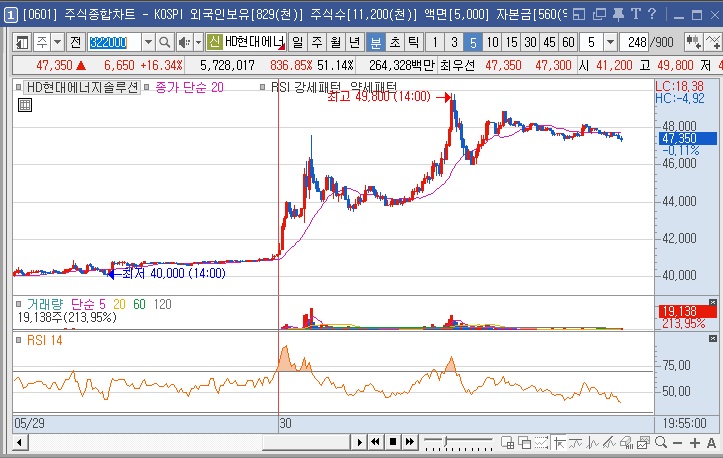Click the dotted chart range icon

541,443
